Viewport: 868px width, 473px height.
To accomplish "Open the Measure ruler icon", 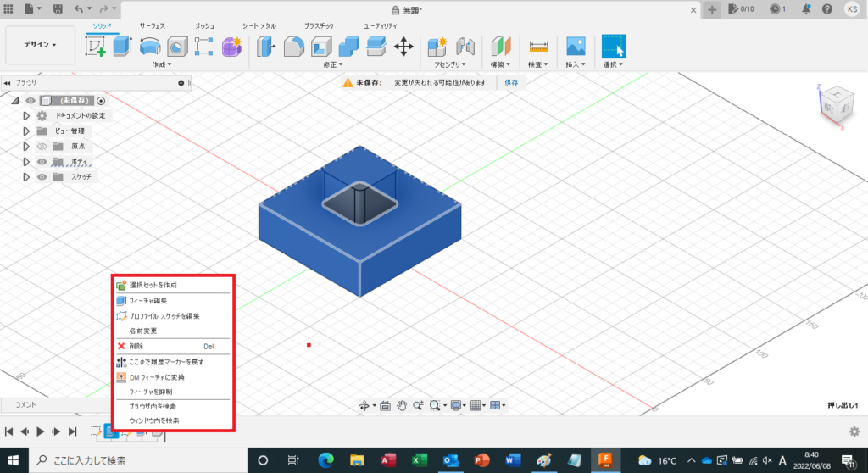I will 538,47.
